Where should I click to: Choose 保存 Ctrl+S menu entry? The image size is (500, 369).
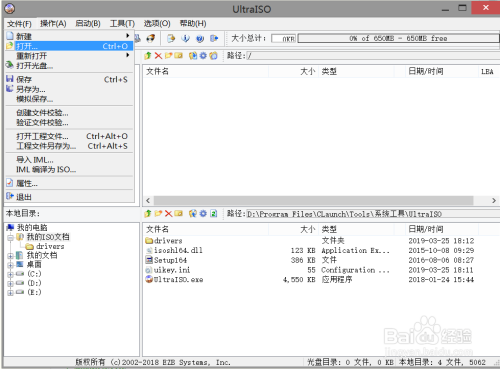click(x=69, y=79)
